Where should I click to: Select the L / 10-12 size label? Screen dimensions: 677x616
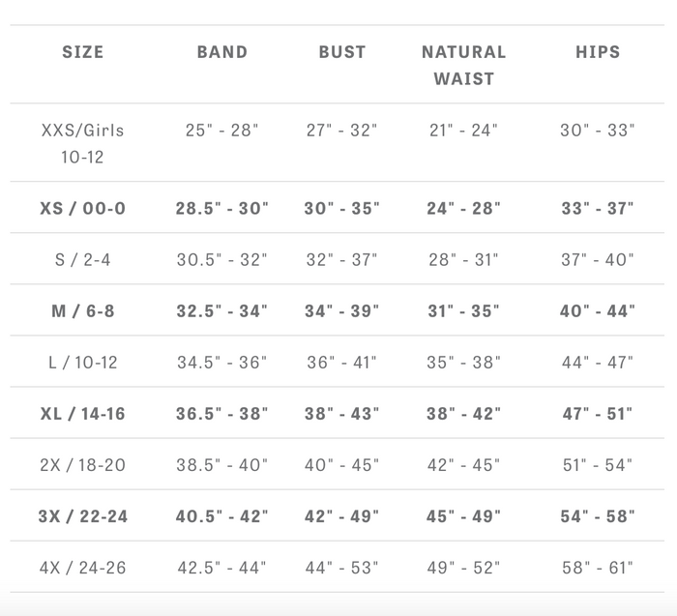tap(82, 363)
